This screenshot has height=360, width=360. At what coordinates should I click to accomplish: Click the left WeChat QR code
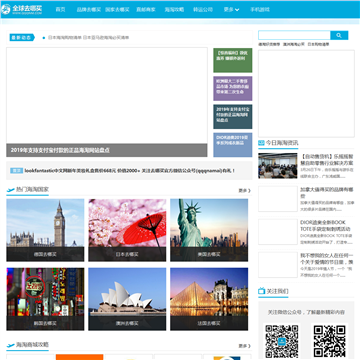282,341
